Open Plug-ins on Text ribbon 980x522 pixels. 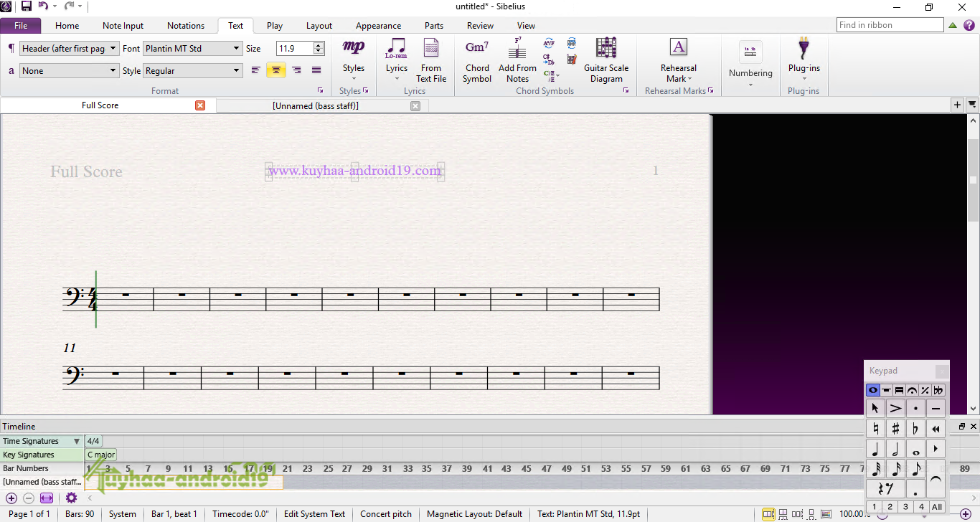point(804,59)
